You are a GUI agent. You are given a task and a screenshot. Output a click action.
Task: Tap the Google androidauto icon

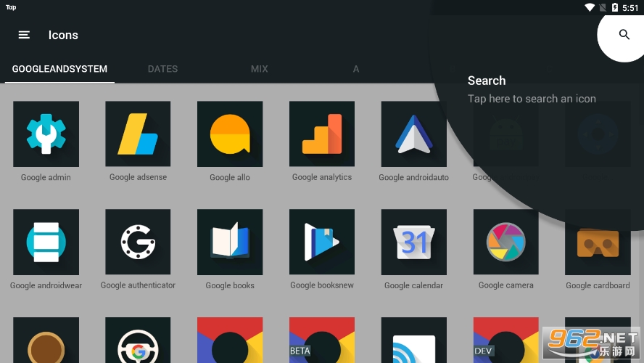click(x=413, y=134)
